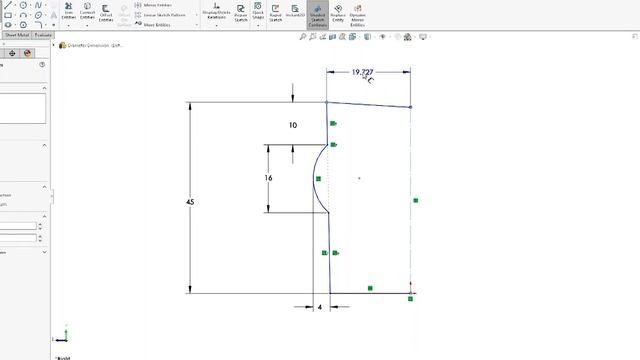Select the 19.727 dimension value
The image size is (640, 360).
362,72
